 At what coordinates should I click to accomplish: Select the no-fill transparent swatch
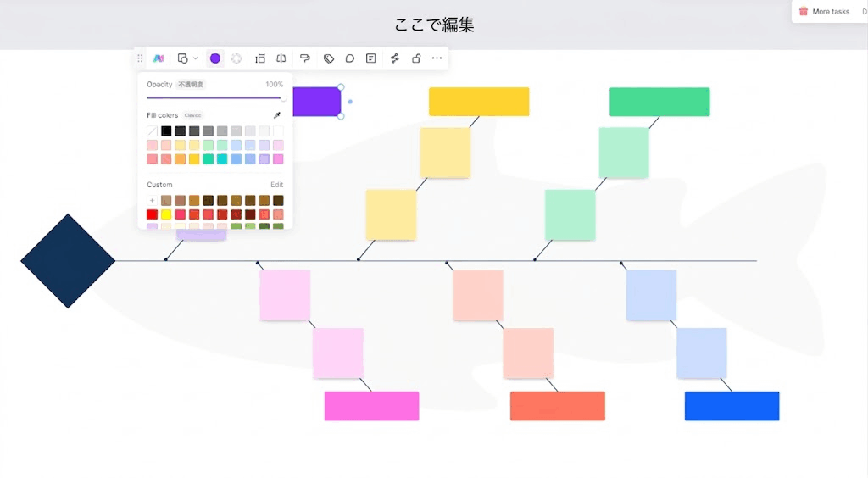coord(153,131)
